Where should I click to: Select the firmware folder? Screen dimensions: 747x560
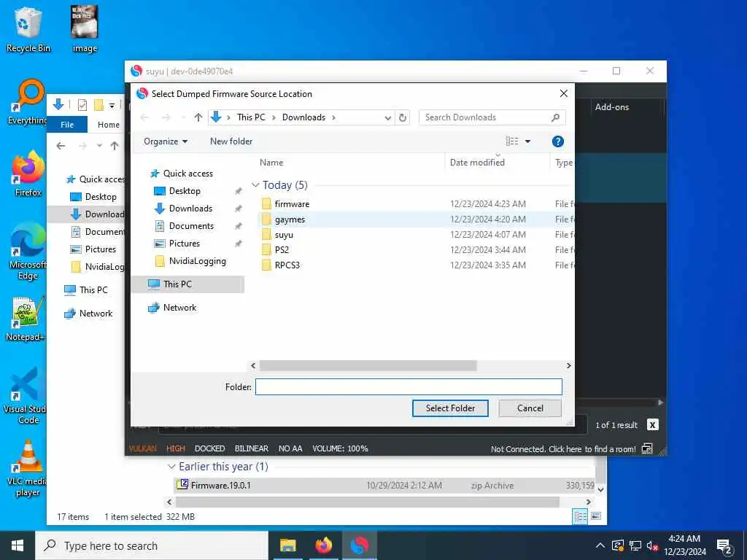pos(292,204)
